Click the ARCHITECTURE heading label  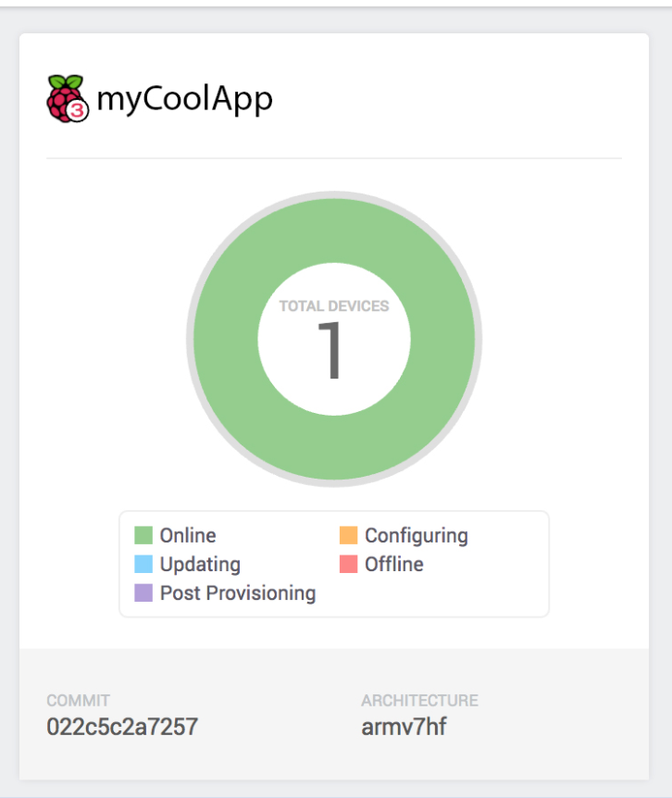click(420, 701)
